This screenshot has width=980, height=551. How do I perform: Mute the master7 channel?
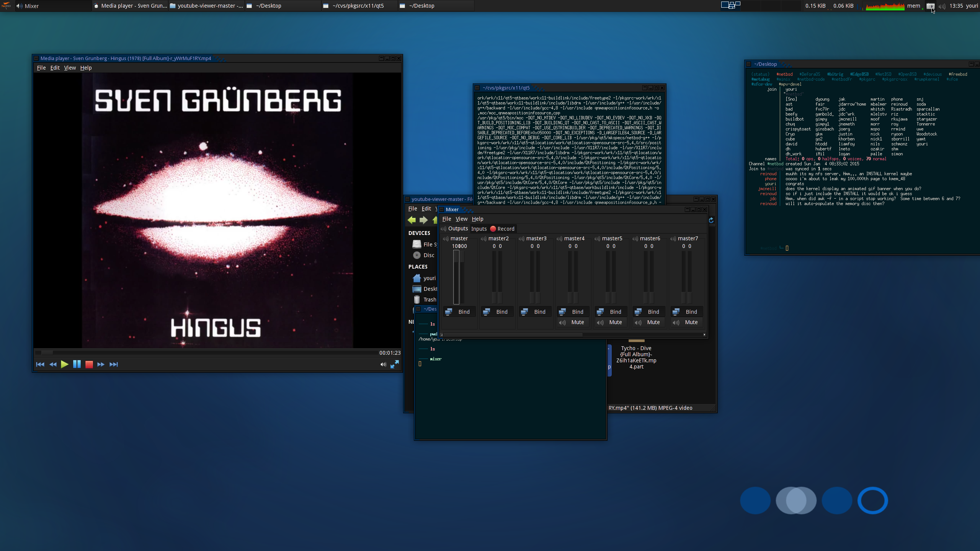[687, 322]
